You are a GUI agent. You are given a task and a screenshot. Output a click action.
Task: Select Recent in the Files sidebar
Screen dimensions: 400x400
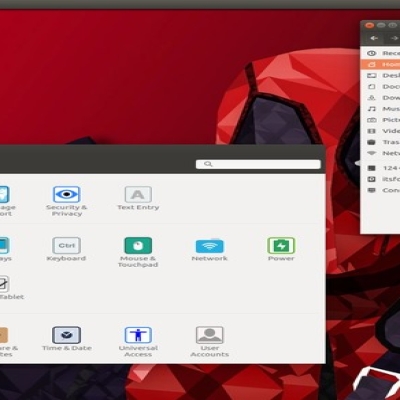click(x=380, y=53)
